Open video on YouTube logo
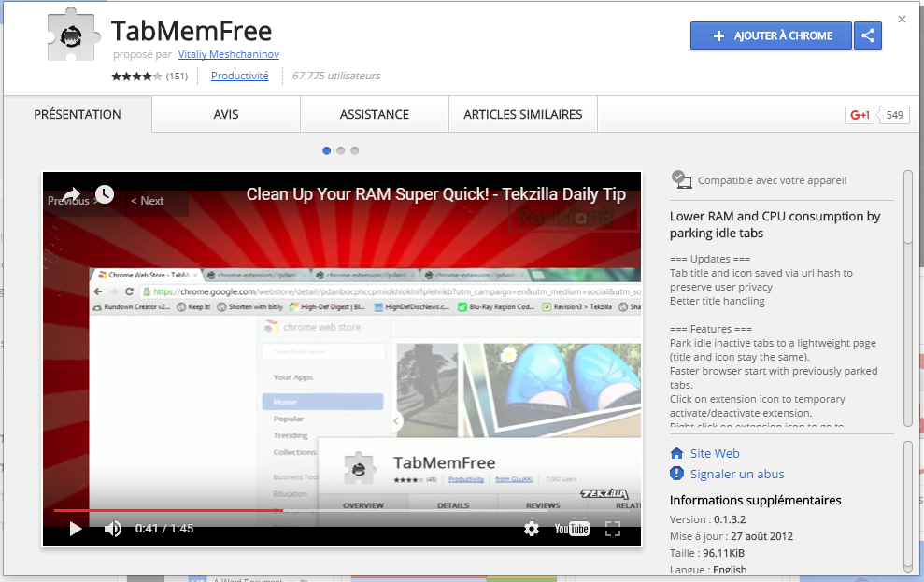 point(572,529)
